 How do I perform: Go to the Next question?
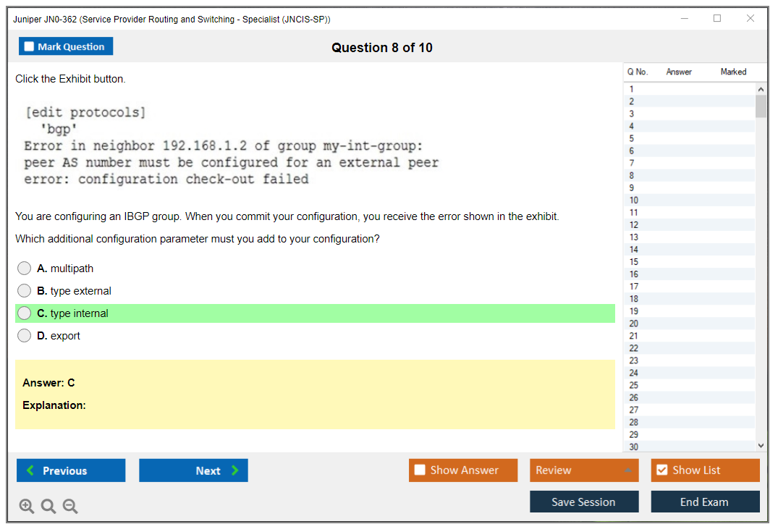[x=193, y=470]
